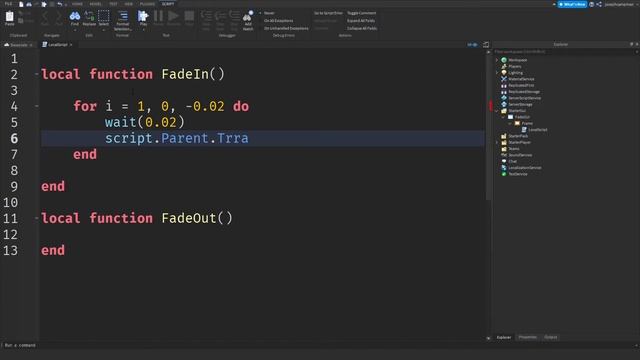Click the Select tool icon
Viewport: 640px width, 360px height.
(x=104, y=16)
